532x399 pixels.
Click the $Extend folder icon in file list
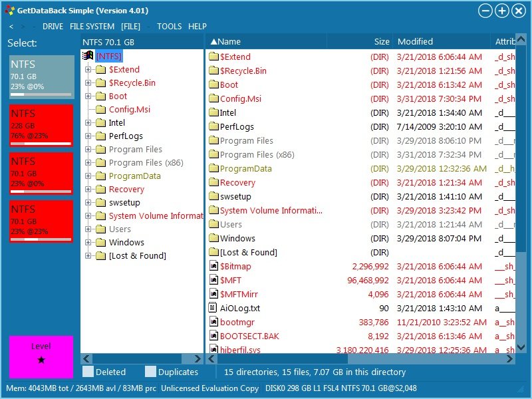click(x=213, y=57)
